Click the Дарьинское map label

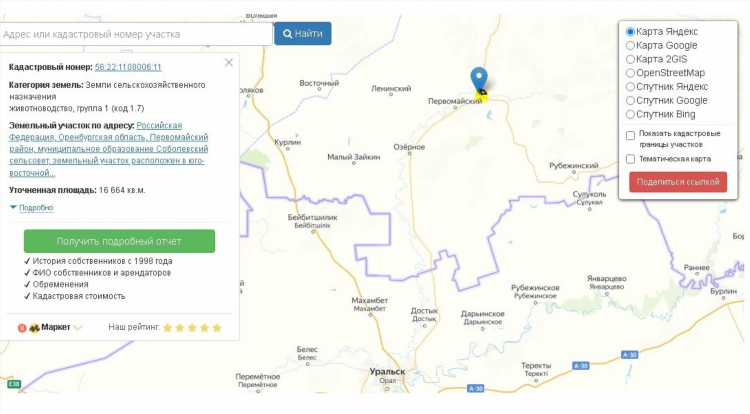click(483, 314)
